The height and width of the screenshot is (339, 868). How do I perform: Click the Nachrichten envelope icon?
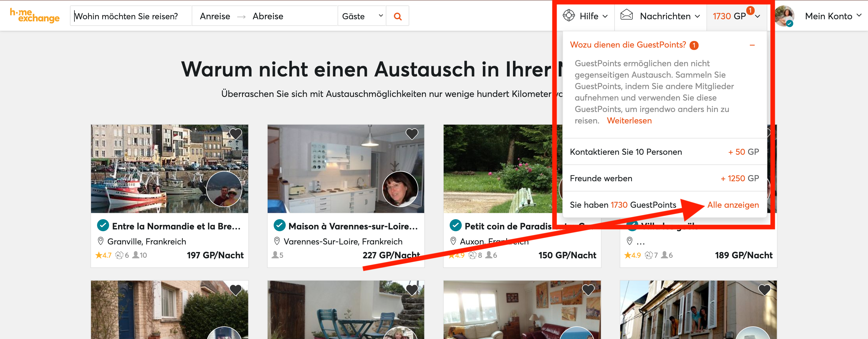tap(626, 15)
